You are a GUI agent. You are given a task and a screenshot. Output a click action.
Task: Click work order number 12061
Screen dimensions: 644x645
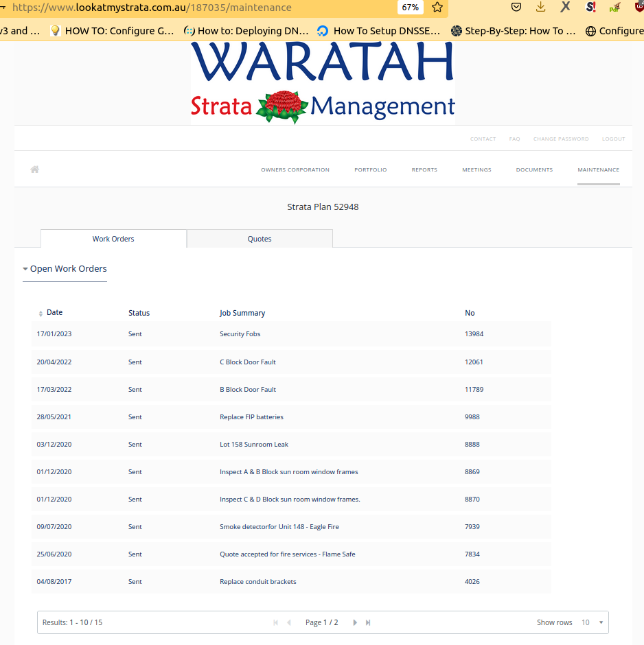point(474,362)
